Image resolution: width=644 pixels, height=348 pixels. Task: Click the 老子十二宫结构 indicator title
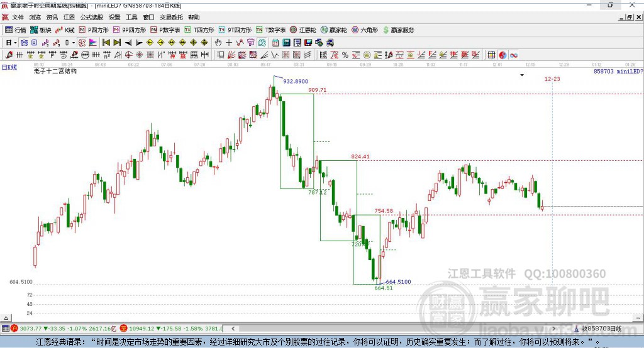55,71
